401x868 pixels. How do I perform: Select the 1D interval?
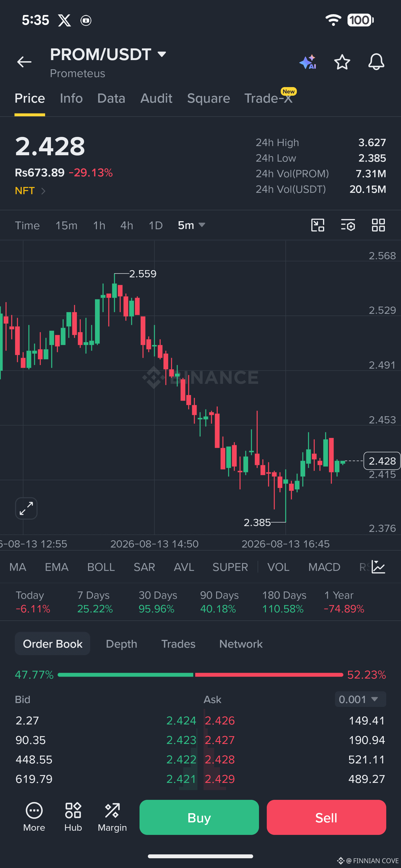(x=156, y=225)
